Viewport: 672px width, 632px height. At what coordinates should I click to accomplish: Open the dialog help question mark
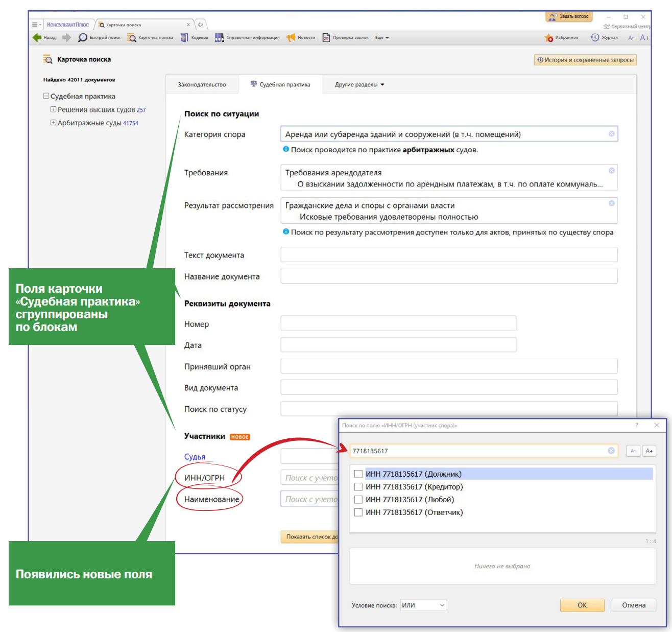coord(636,425)
